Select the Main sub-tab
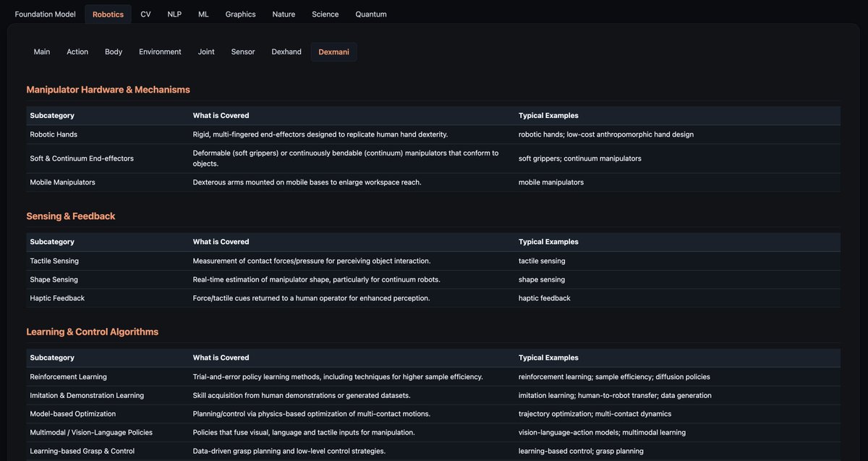The image size is (868, 461). coord(42,51)
